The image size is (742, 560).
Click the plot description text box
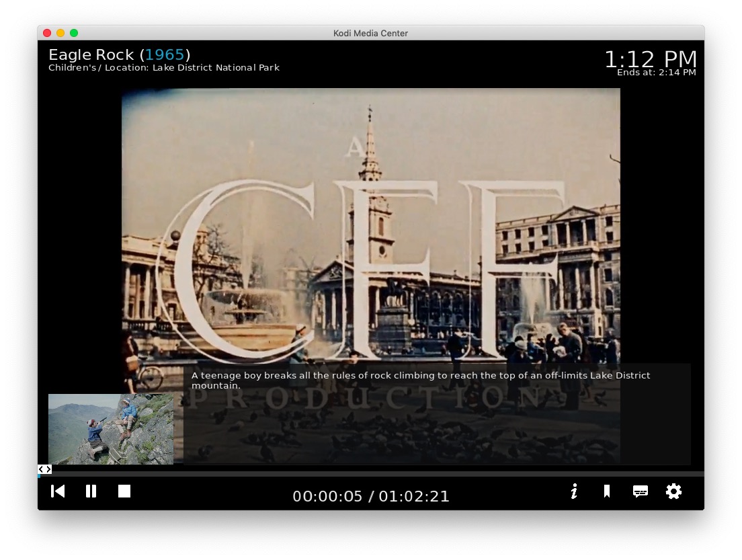click(x=437, y=413)
